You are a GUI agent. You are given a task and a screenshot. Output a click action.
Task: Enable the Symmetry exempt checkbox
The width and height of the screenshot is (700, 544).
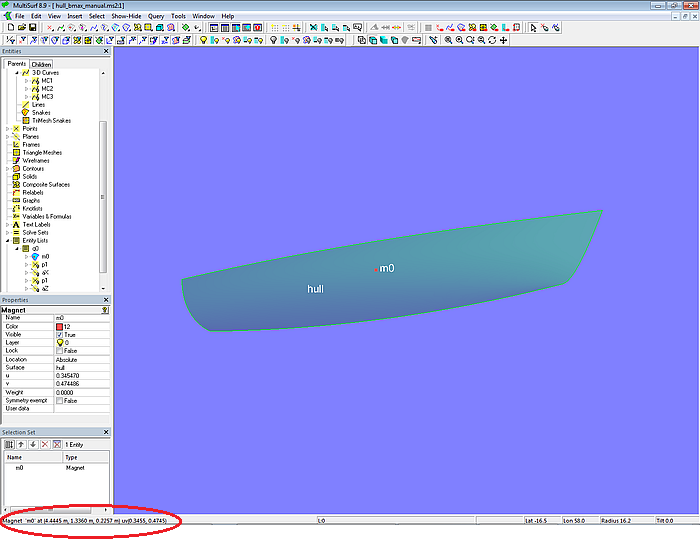pyautogui.click(x=60, y=400)
